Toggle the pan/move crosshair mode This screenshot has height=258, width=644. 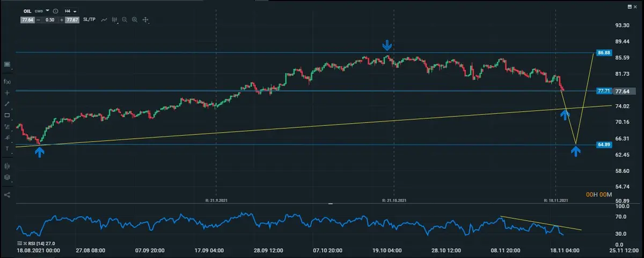[145, 20]
